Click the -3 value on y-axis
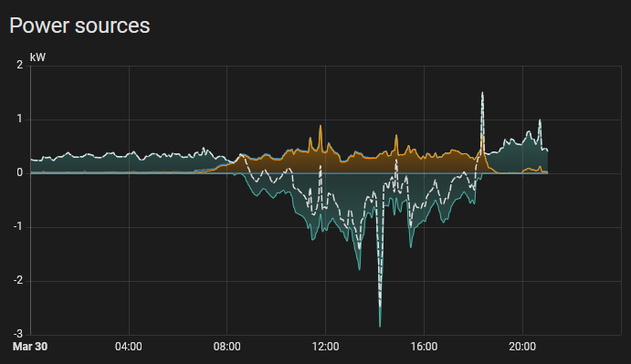 (17, 334)
